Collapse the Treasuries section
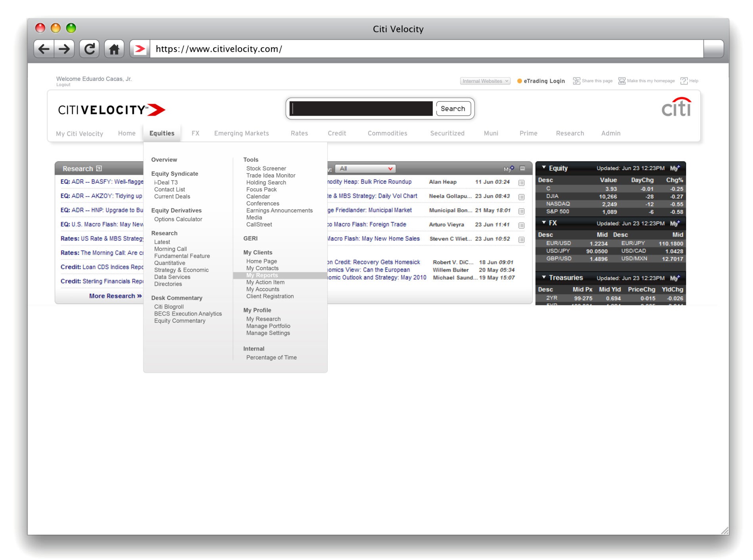The width and height of the screenshot is (753, 560). [x=544, y=278]
